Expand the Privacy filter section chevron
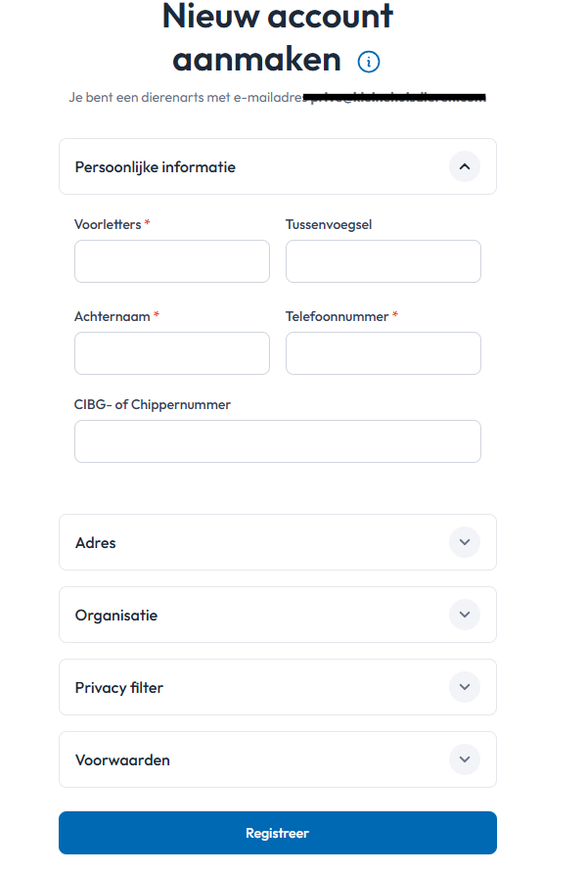 click(x=465, y=687)
